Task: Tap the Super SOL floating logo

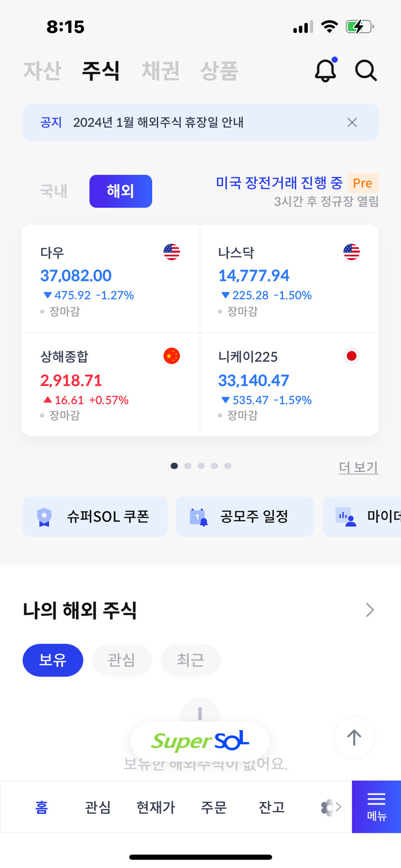Action: pos(200,741)
